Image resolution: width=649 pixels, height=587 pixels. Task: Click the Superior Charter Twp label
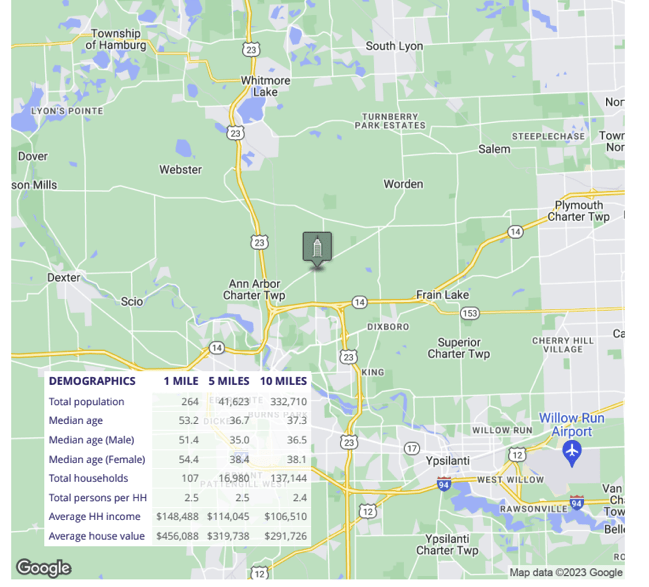[x=459, y=348]
